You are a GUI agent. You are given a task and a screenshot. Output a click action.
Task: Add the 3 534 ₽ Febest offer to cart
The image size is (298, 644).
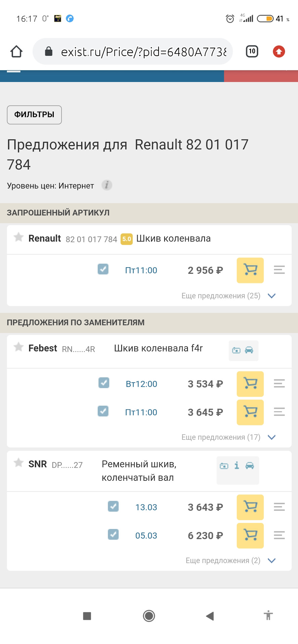[x=250, y=384]
